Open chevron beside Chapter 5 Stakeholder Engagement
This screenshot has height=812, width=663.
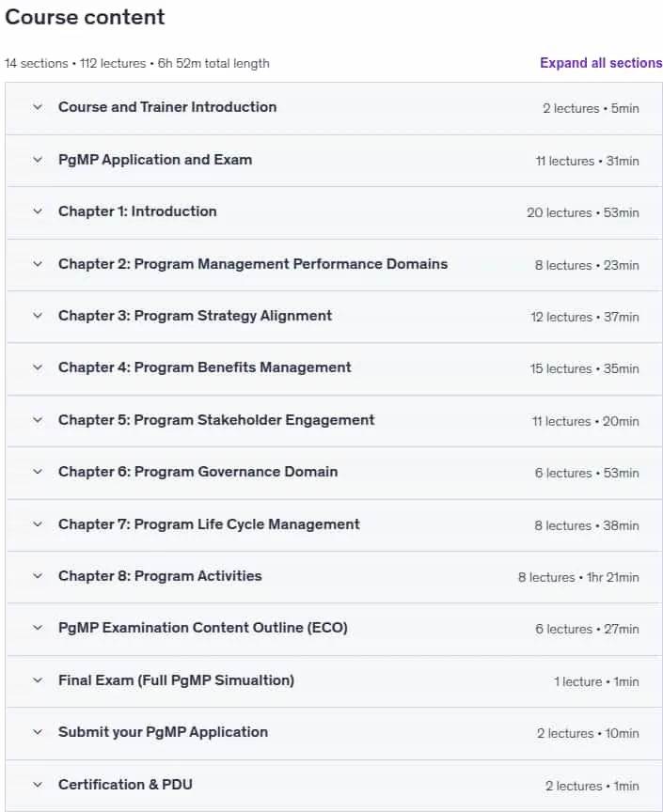pyautogui.click(x=38, y=420)
